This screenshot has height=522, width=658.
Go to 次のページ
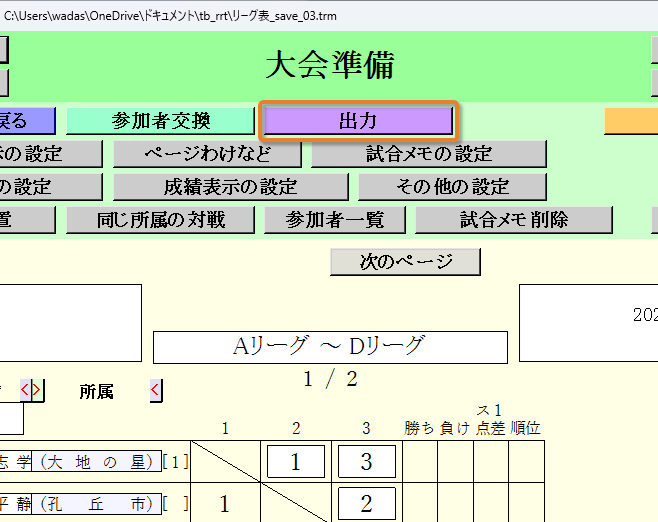tap(405, 261)
